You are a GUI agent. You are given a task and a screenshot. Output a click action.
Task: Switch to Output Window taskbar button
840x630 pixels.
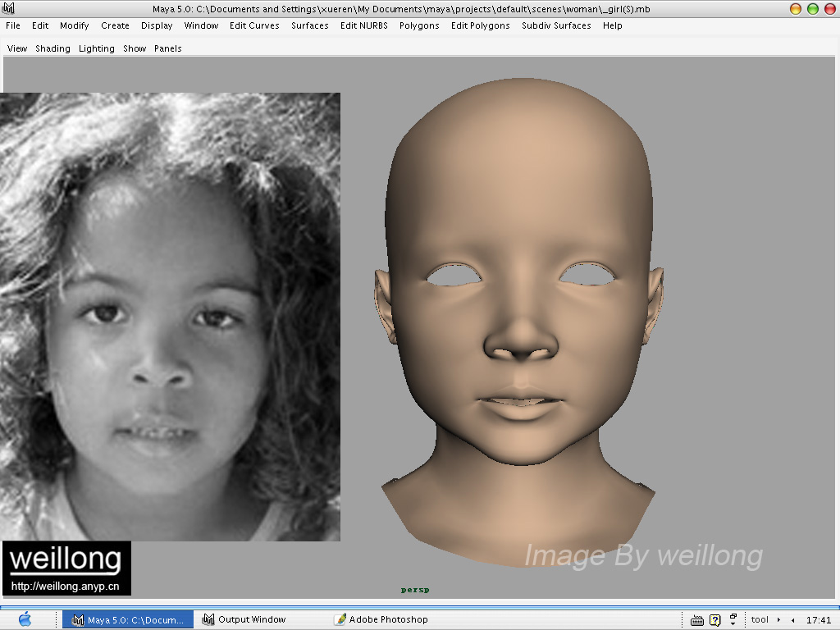(x=244, y=620)
